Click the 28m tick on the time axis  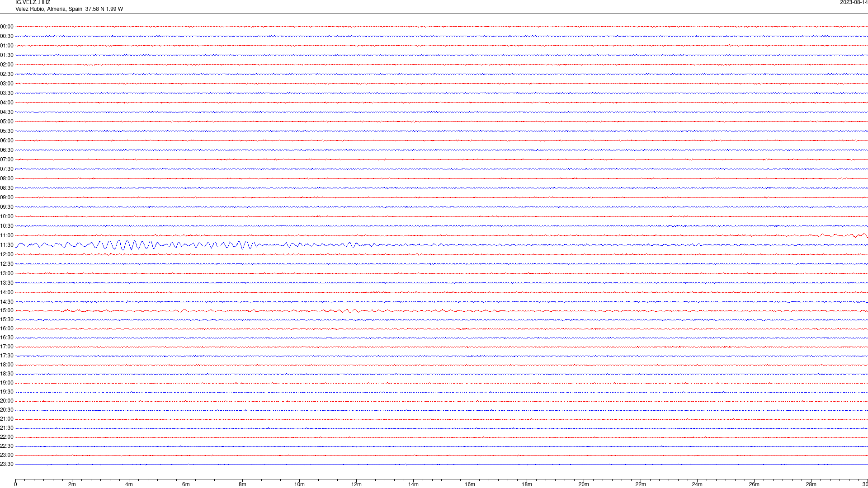point(811,484)
